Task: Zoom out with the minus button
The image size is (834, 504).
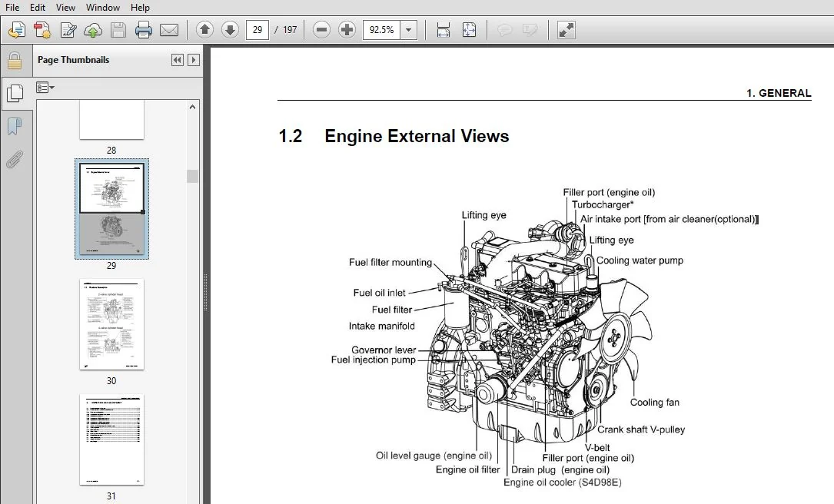Action: (x=321, y=30)
